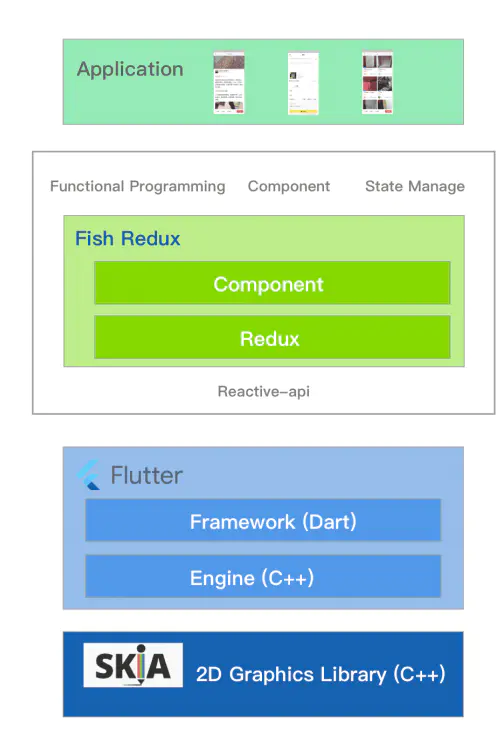Click the Flutter logo icon

[89, 475]
